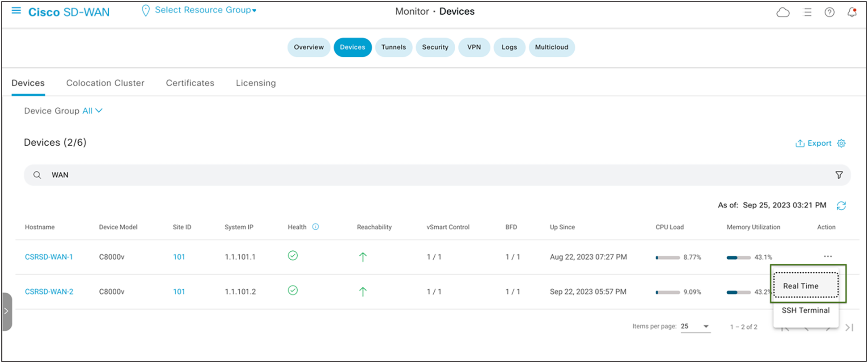Screen dimensions: 868x363
Task: Open the Logs pill tab
Action: (x=509, y=47)
